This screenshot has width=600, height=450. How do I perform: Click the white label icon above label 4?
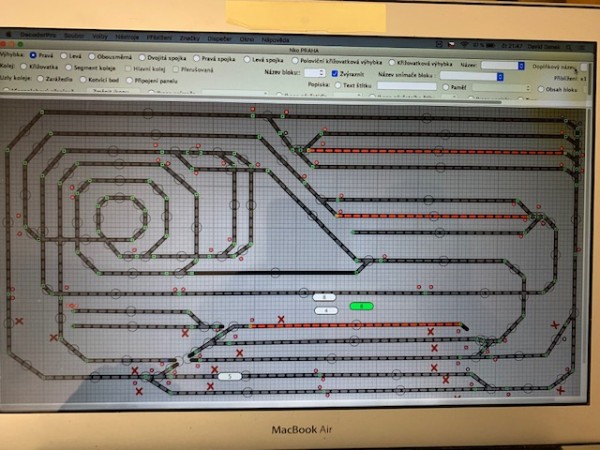click(324, 297)
